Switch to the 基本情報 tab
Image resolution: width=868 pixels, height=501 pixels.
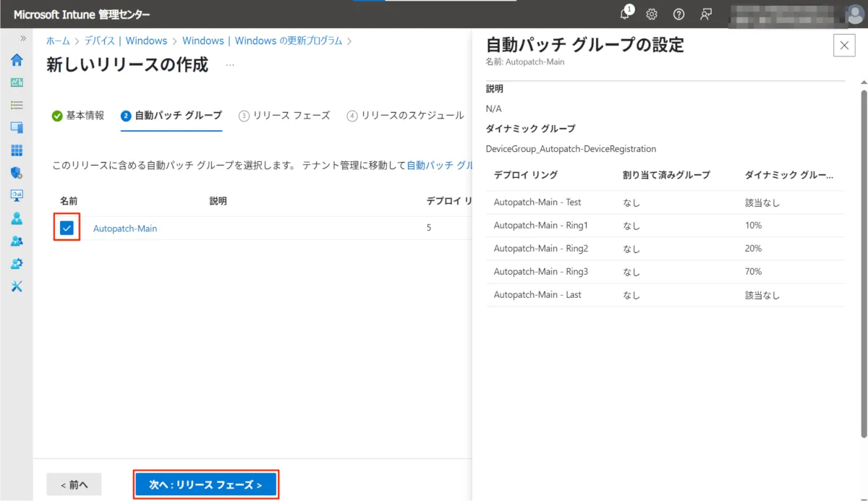(78, 116)
